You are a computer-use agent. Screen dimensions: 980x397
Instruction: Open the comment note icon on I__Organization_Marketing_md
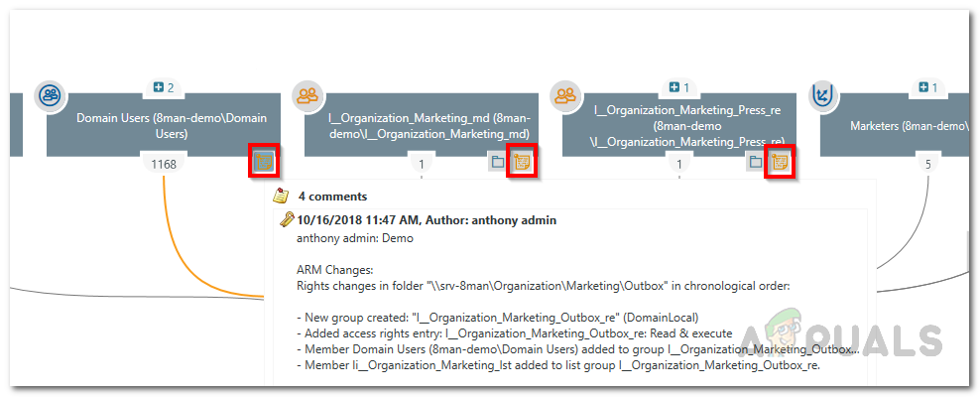pyautogui.click(x=521, y=161)
